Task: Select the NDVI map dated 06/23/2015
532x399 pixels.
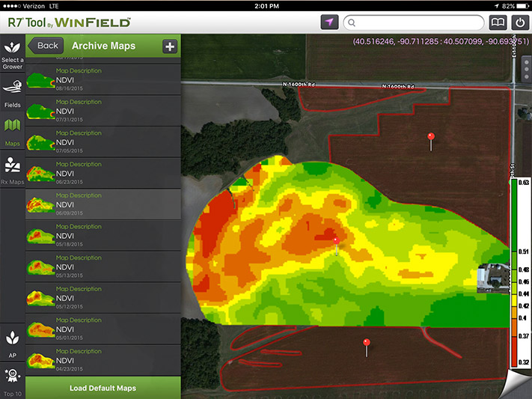Action: 103,173
